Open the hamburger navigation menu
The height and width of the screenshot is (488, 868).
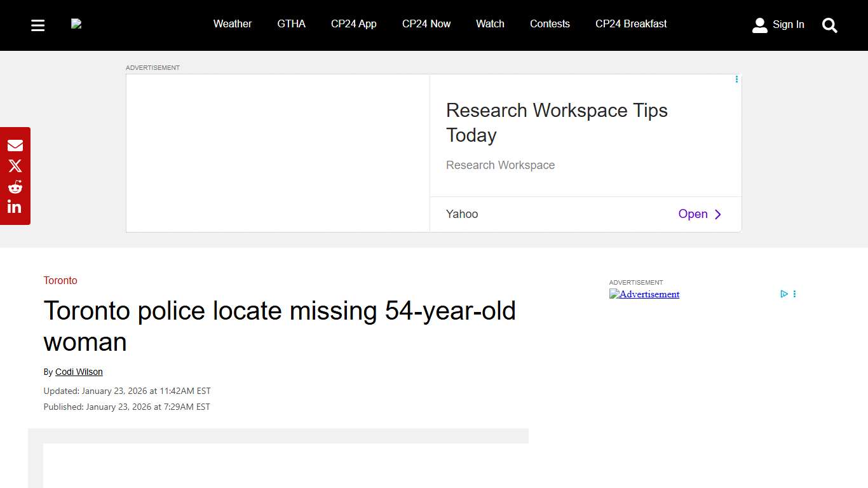(x=38, y=25)
